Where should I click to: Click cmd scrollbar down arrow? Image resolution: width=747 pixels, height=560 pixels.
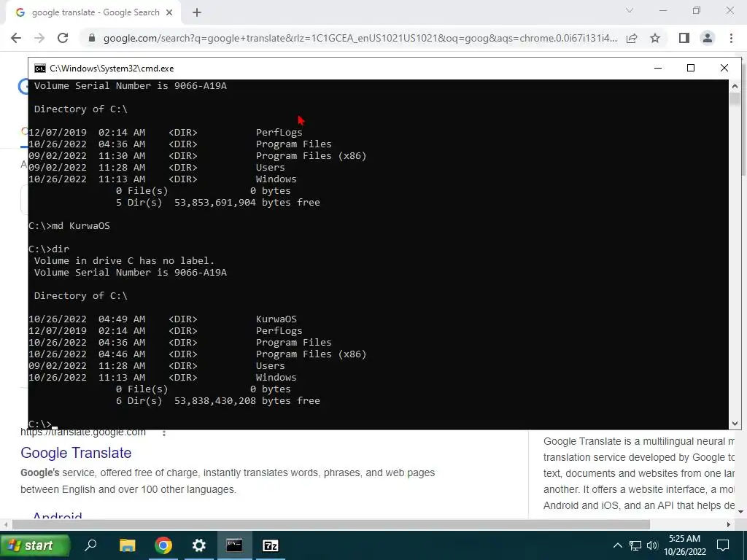tap(735, 424)
